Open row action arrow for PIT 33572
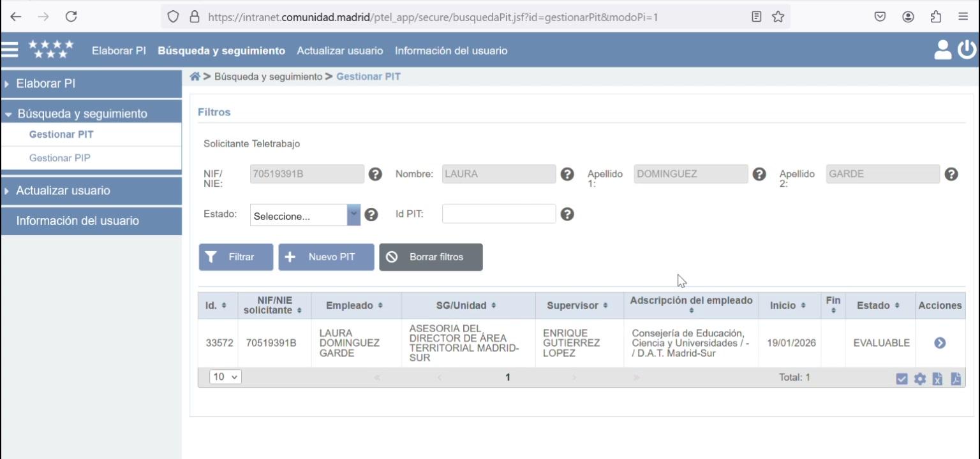980x459 pixels. 940,343
